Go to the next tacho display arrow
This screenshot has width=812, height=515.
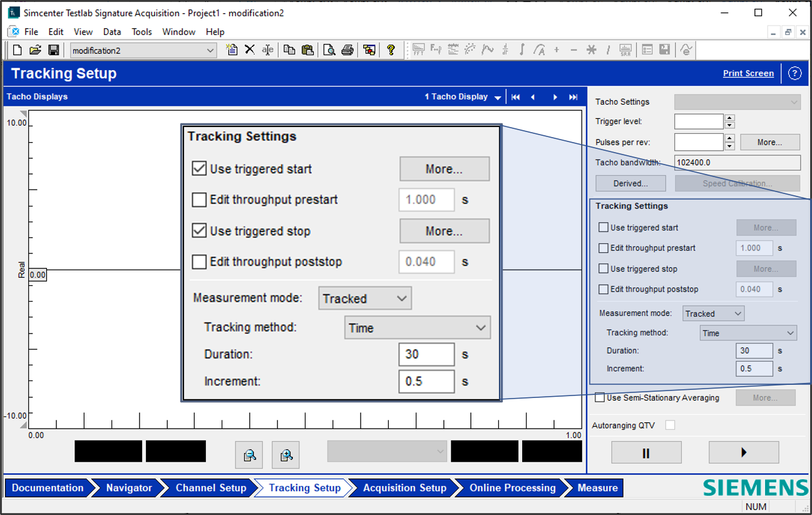tap(555, 97)
